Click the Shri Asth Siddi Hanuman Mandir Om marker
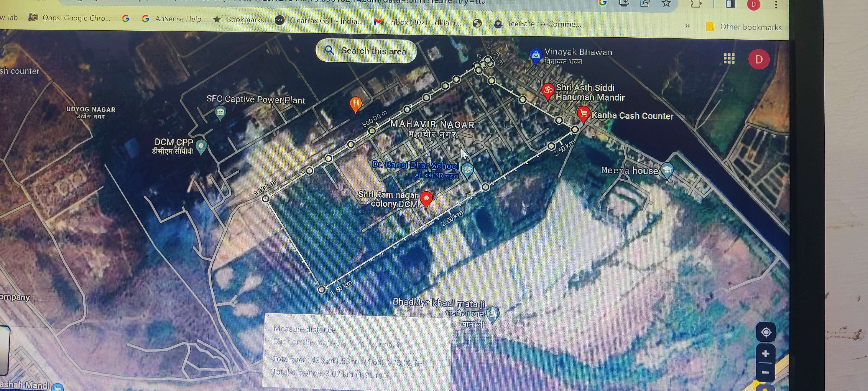 coord(548,91)
